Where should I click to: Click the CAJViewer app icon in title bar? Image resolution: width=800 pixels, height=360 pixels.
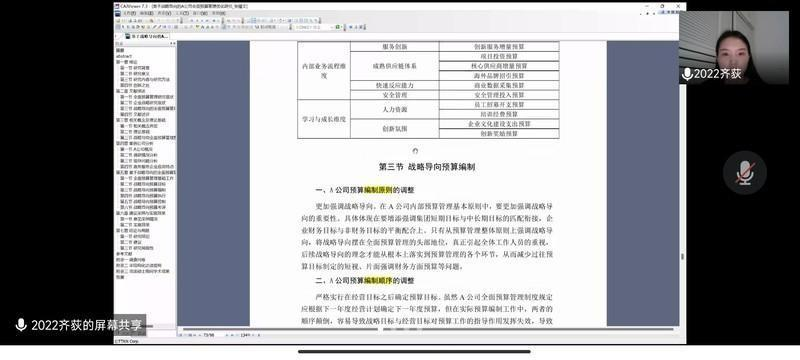click(x=118, y=6)
